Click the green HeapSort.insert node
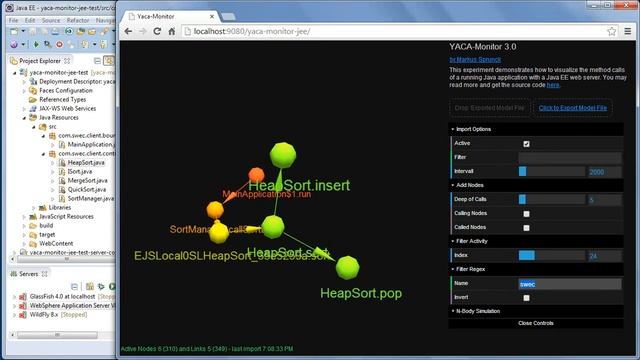The image size is (640, 360). (x=282, y=155)
